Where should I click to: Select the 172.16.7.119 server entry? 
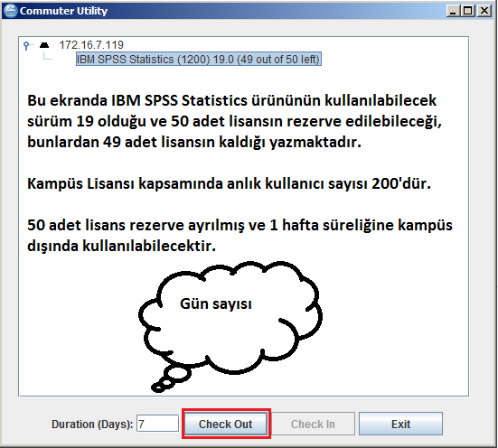point(91,45)
